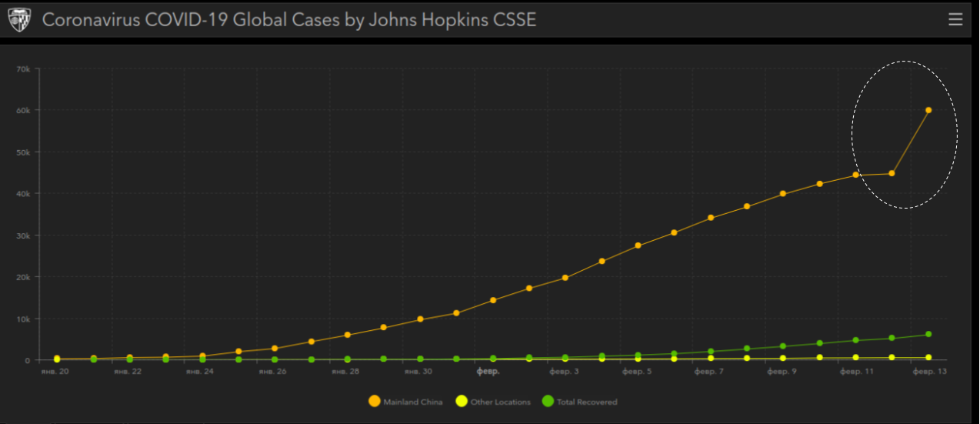
Task: Click the Johns Hopkins shield logo
Action: pos(19,20)
